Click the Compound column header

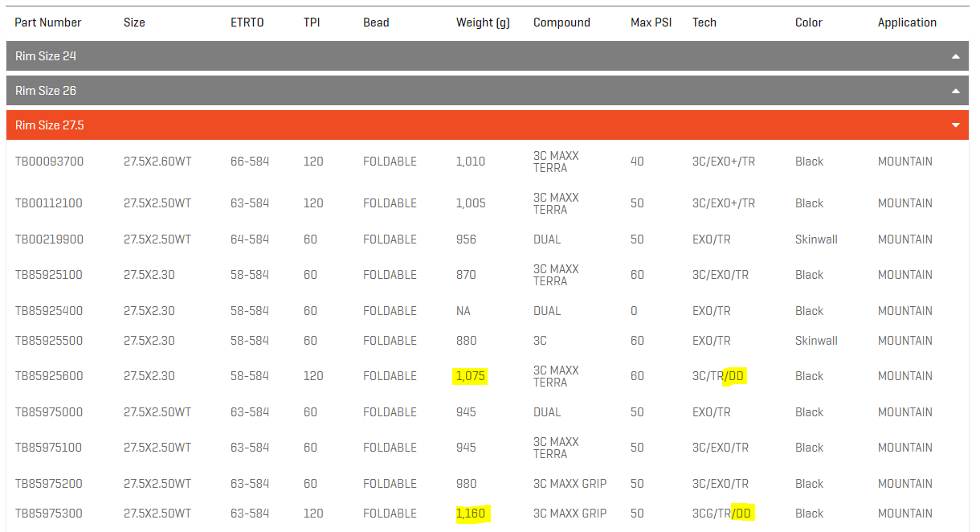(561, 23)
